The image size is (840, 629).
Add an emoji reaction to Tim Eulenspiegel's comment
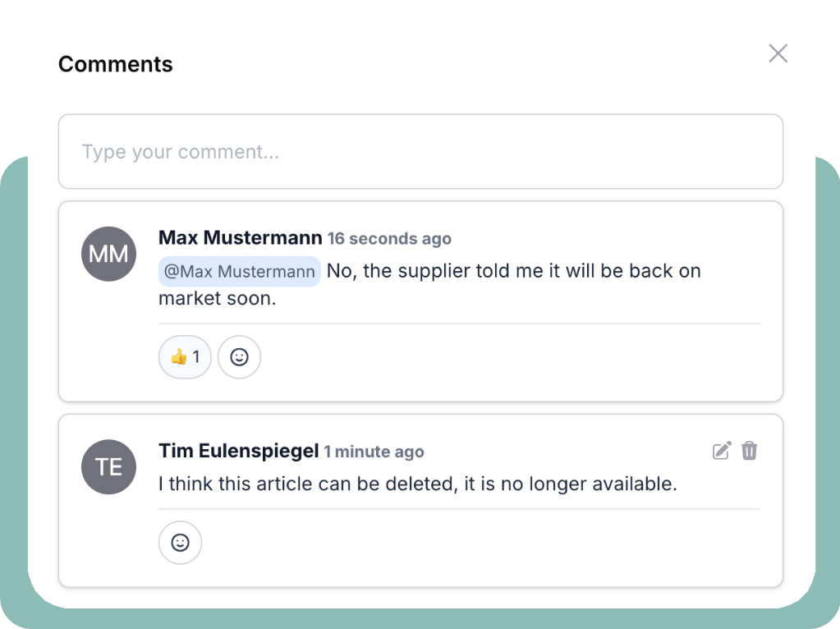[x=180, y=543]
